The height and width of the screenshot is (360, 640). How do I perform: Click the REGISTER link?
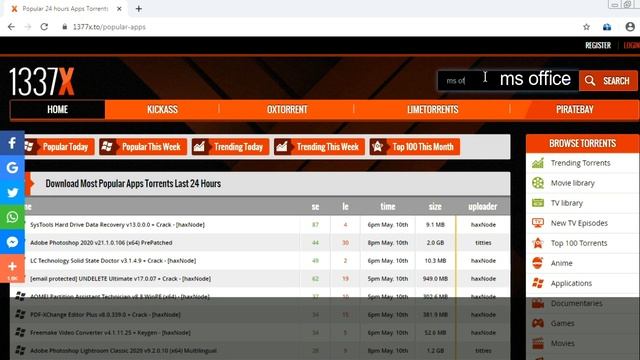598,45
